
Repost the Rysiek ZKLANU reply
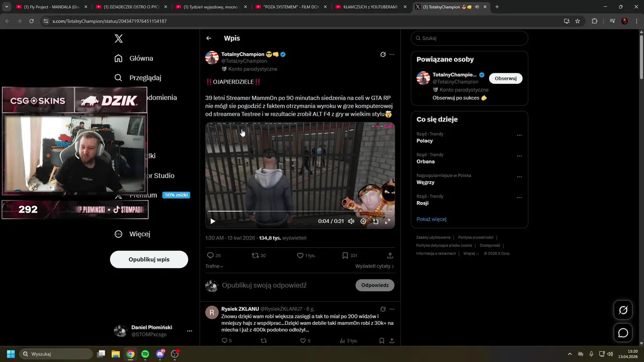coord(264,341)
